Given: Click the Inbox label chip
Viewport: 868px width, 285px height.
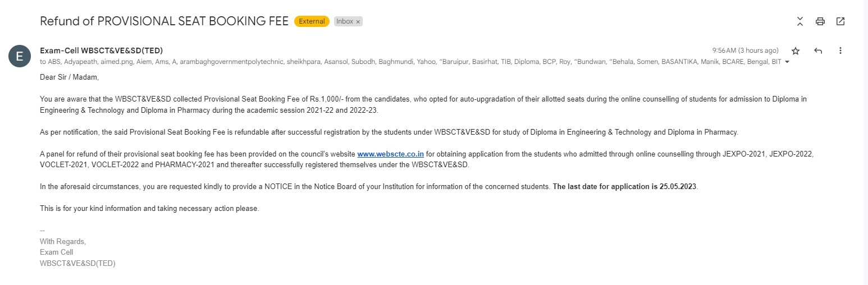Looking at the screenshot, I should point(345,21).
